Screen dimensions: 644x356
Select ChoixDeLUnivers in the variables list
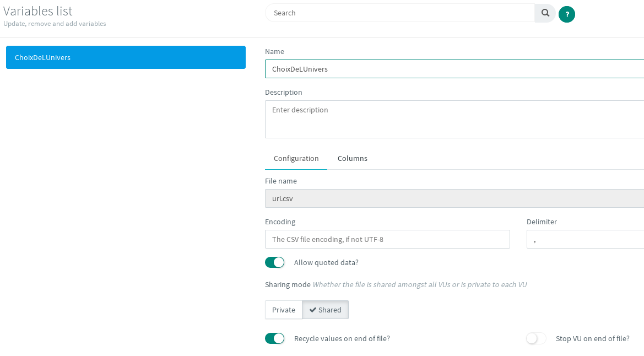click(x=126, y=57)
